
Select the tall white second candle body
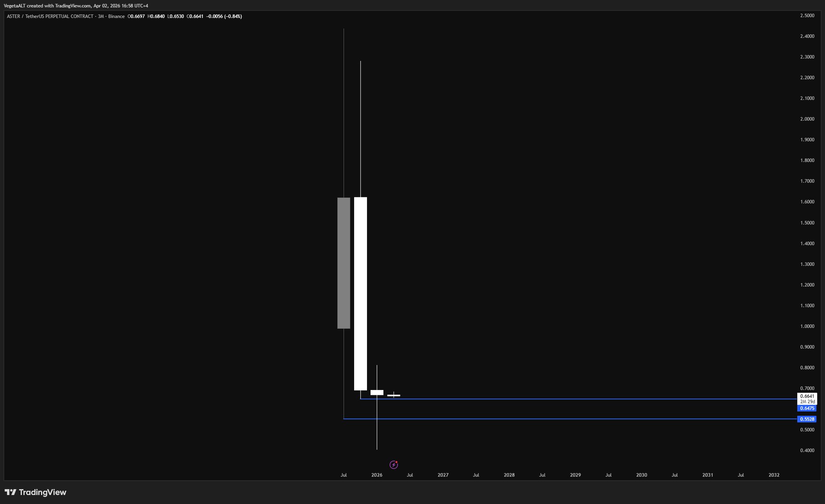click(x=361, y=293)
